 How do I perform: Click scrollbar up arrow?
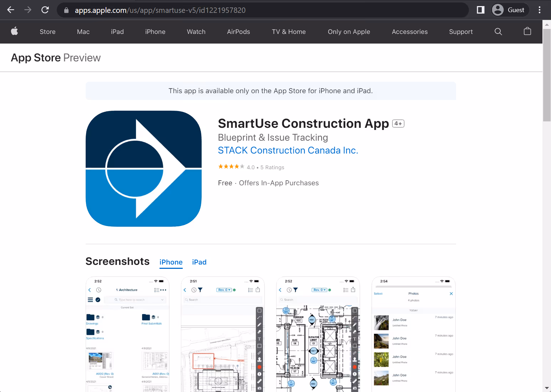[x=547, y=24]
